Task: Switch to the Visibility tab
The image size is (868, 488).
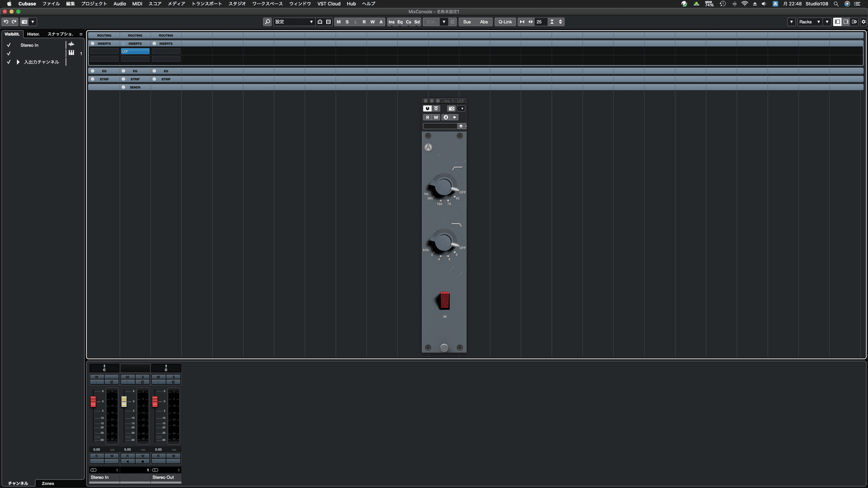Action: coord(12,34)
